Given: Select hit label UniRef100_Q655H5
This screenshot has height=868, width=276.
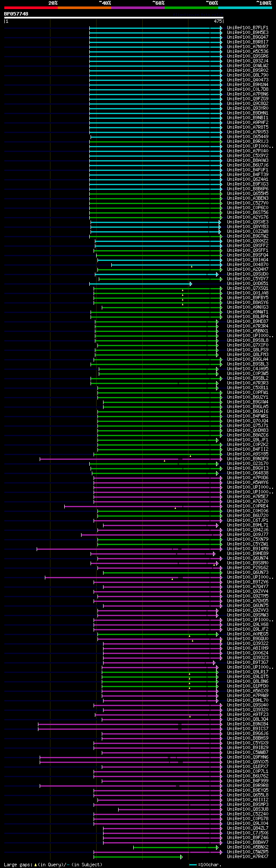Looking at the screenshot, I should [x=248, y=193].
